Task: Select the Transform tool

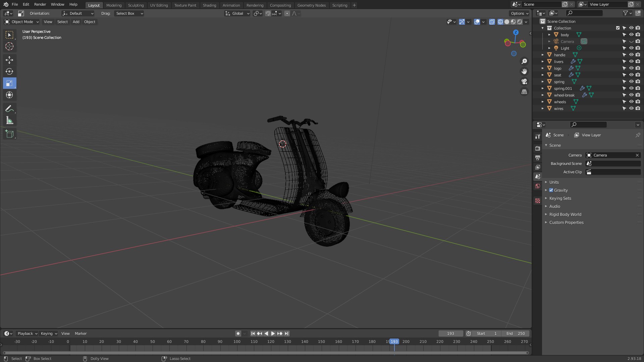Action: [x=9, y=95]
